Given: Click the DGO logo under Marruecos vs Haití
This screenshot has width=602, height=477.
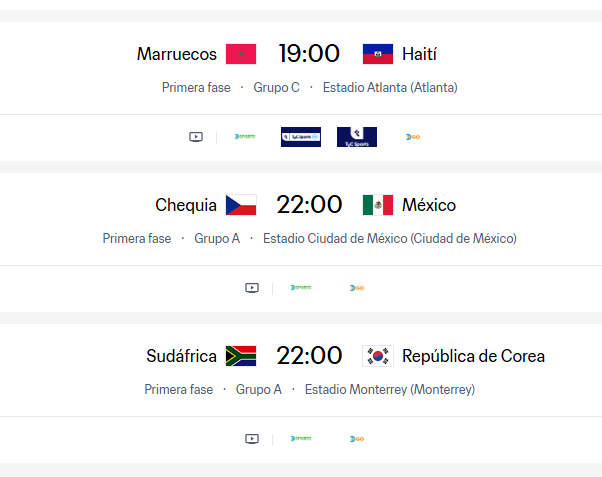Looking at the screenshot, I should tap(413, 137).
